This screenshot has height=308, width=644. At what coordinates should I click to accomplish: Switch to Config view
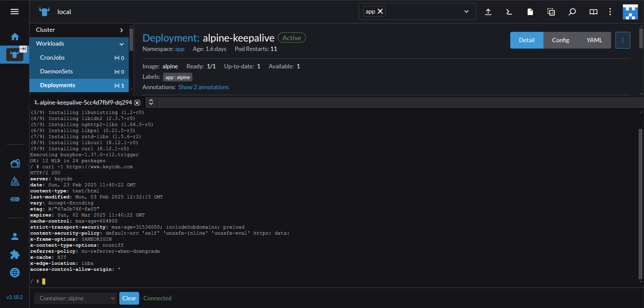click(561, 40)
